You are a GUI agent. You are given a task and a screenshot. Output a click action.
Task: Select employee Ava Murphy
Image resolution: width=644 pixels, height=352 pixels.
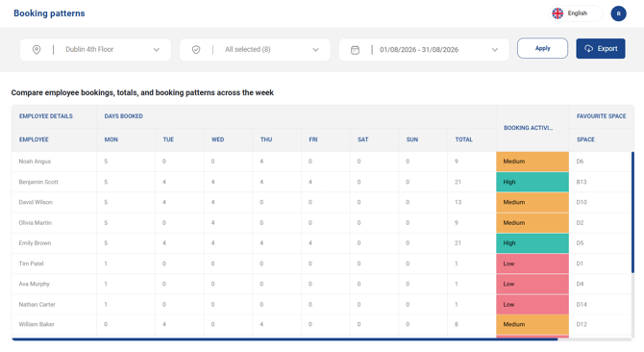pos(34,284)
